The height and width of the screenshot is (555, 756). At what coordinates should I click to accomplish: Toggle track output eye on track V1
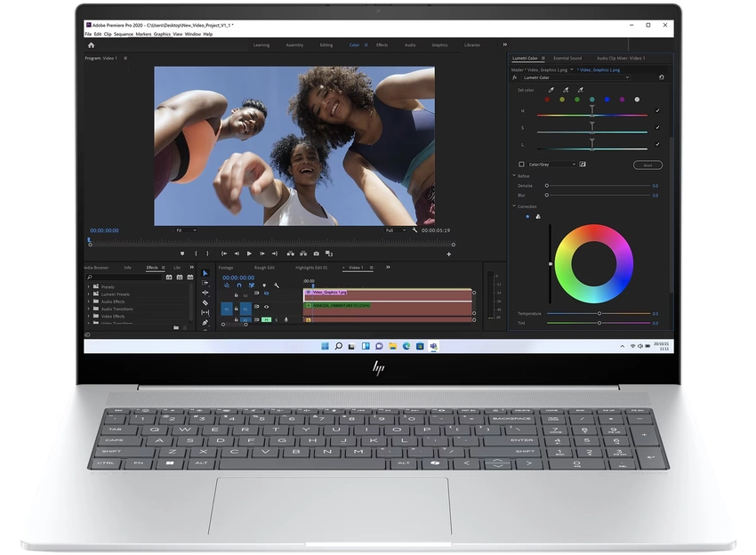pos(266,307)
